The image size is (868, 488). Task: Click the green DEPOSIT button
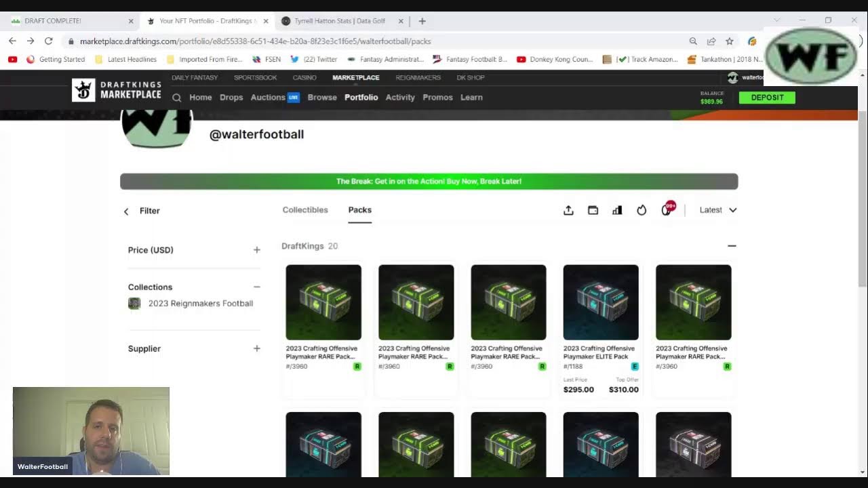point(767,98)
